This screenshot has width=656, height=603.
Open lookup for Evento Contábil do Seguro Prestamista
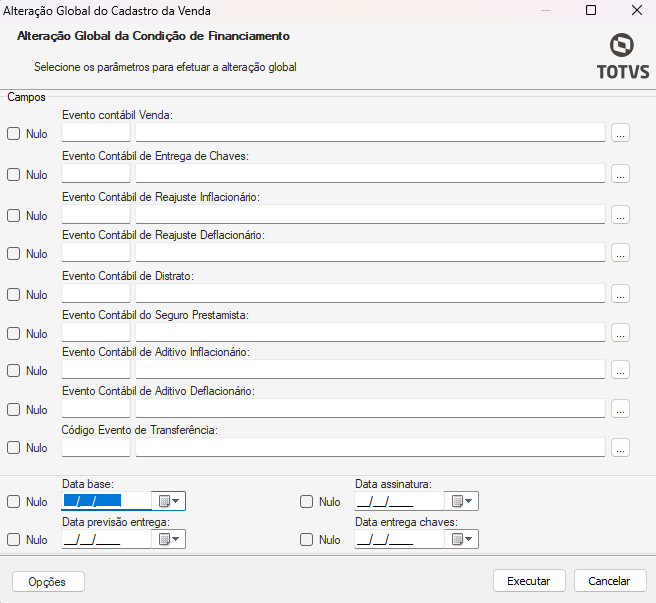click(x=620, y=333)
